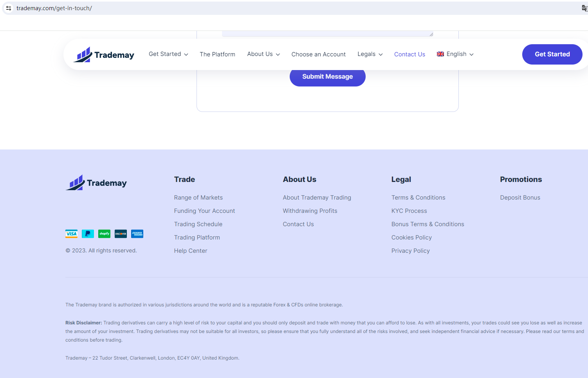The height and width of the screenshot is (378, 588).
Task: Click the Trademay logo in the navigation bar
Action: pos(104,55)
